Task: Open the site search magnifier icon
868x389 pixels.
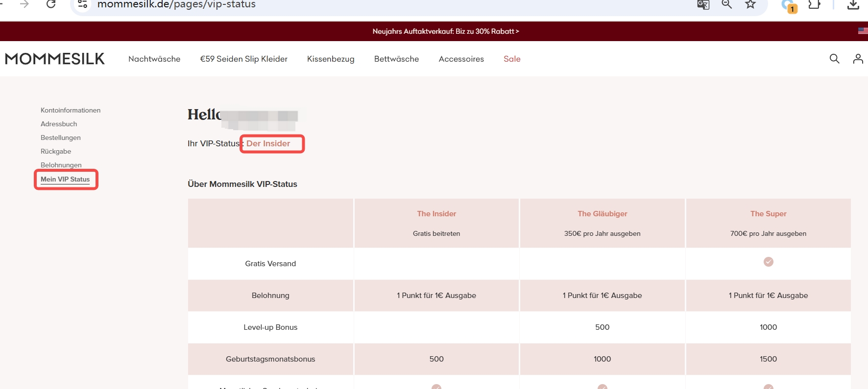Action: pos(834,59)
